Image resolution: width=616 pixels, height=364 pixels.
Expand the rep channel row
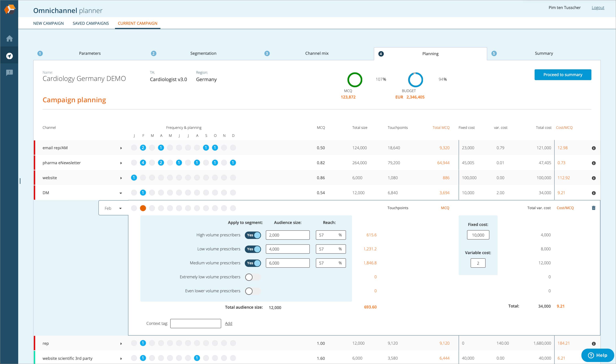[121, 344]
